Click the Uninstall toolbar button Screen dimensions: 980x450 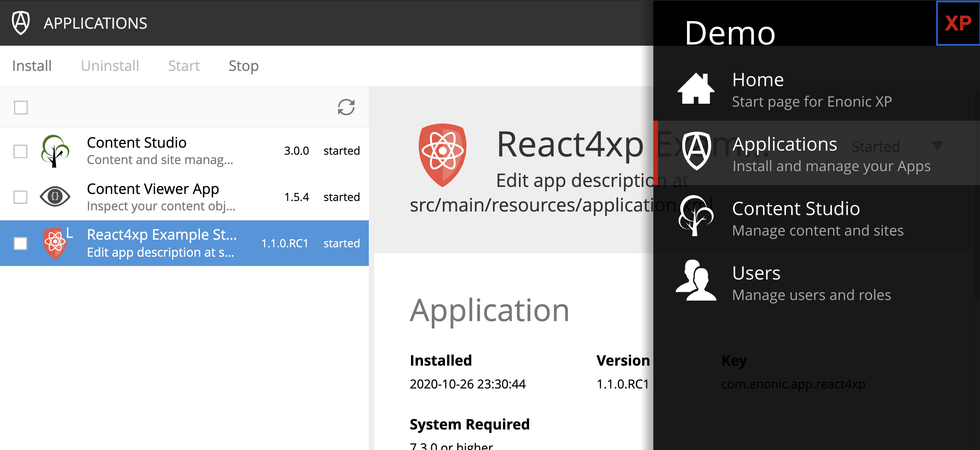point(110,66)
